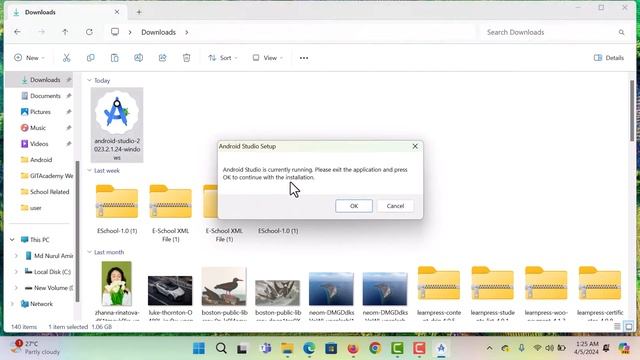
Task: Click the Search Downloads field
Action: 555,32
